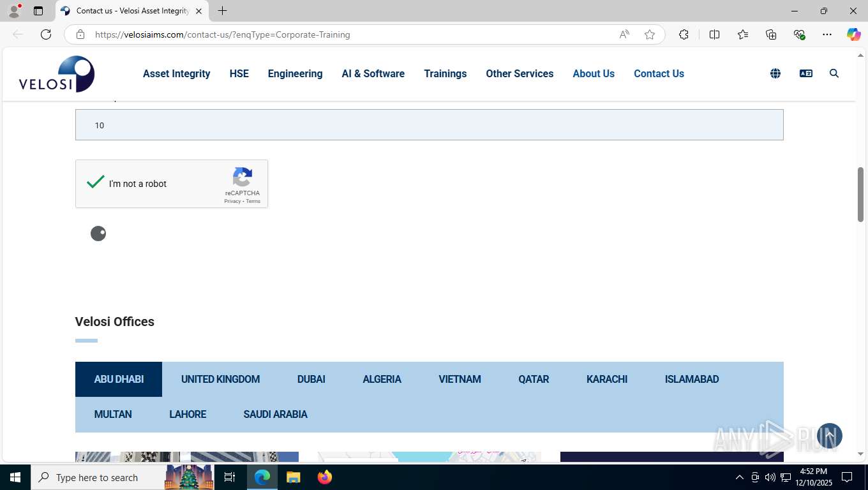Open browser Extensions icon
868x490 pixels.
[x=684, y=34]
